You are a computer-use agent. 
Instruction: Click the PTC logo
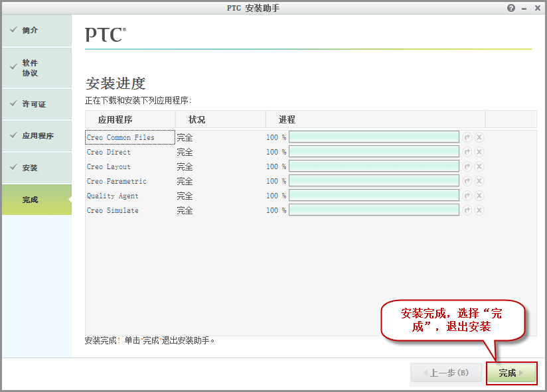[106, 35]
